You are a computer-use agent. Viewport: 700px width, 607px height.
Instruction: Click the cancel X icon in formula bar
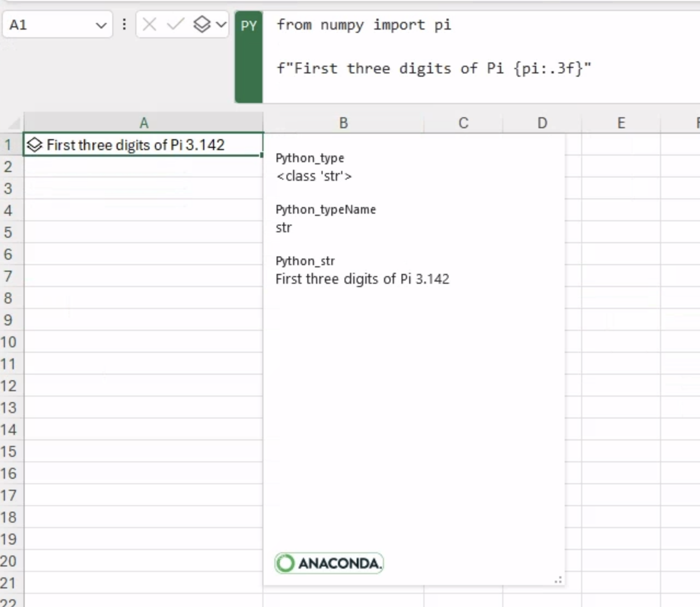(x=150, y=25)
